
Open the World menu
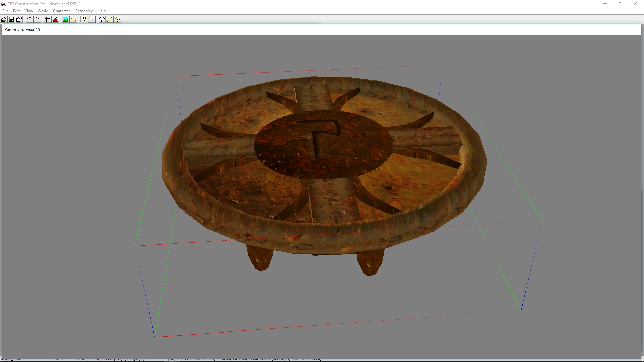pos(43,11)
